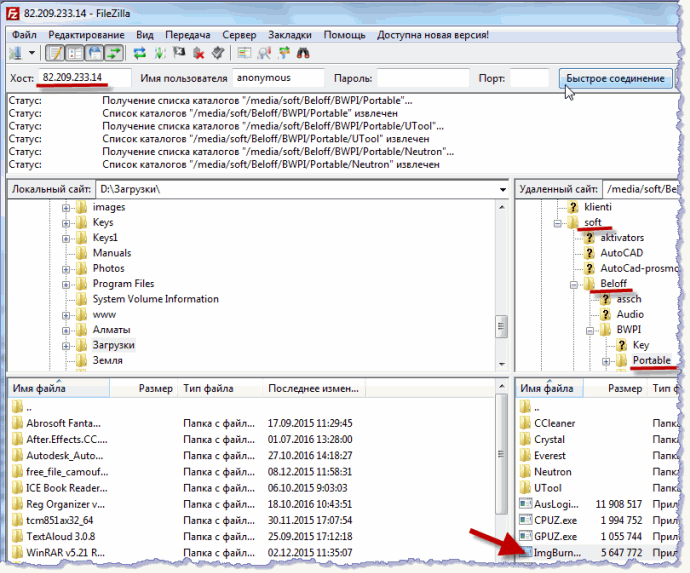Disconnect from the server via toolbar icon

click(x=199, y=53)
